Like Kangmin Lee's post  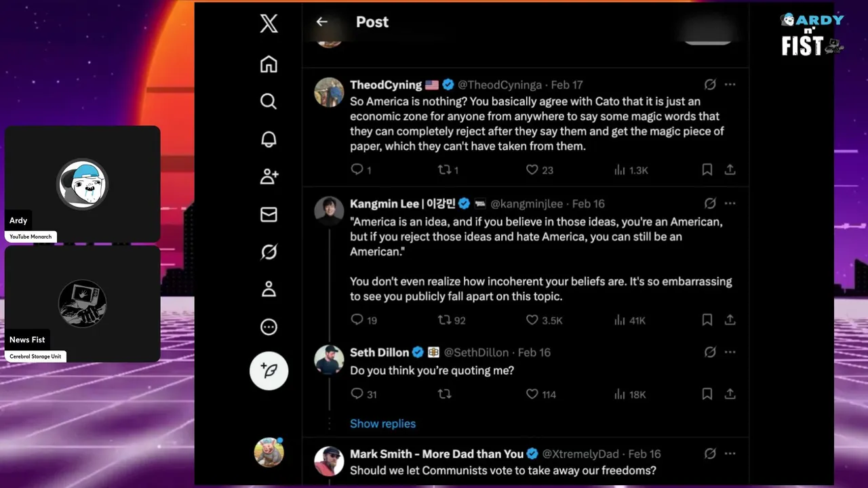tap(532, 320)
